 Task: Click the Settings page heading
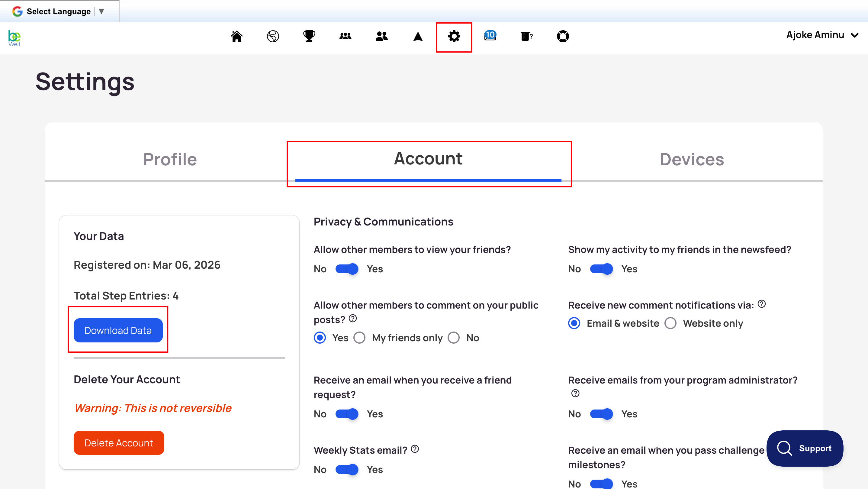pos(85,82)
